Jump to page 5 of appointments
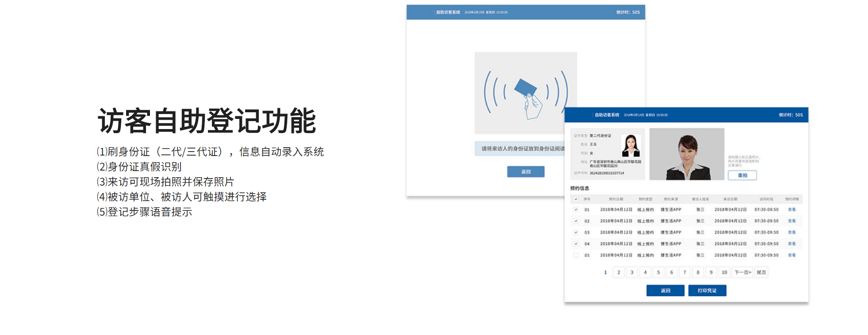Viewport: 868px width, 335px height. tap(658, 273)
